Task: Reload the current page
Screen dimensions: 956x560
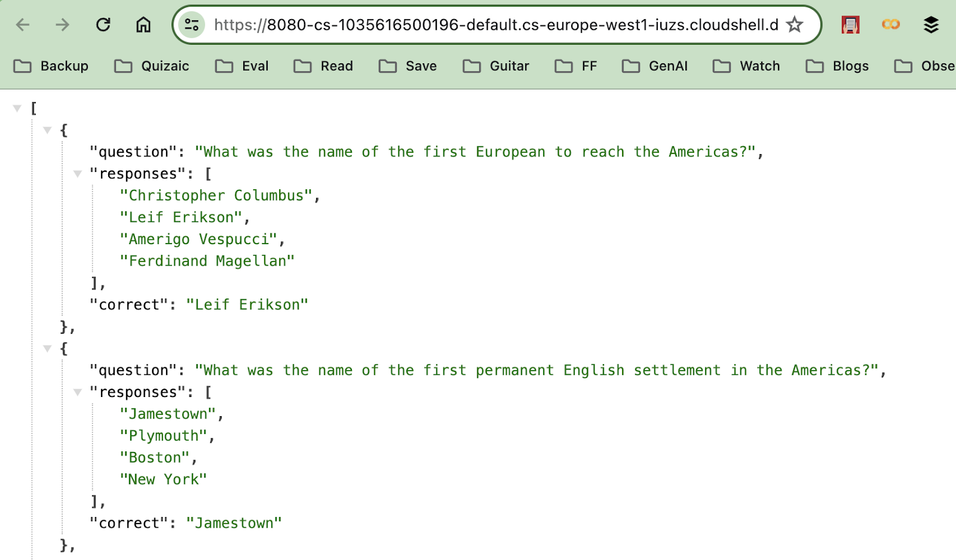Action: (103, 24)
